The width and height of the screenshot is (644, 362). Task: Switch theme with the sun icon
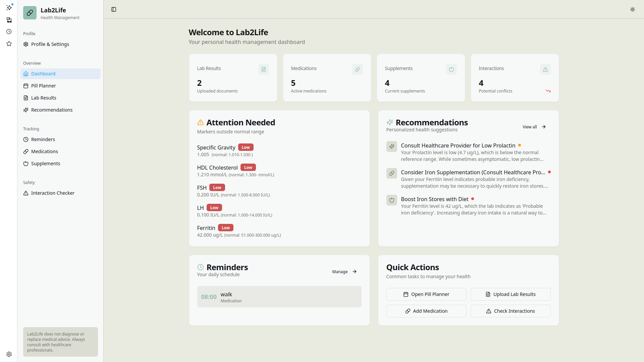point(632,9)
